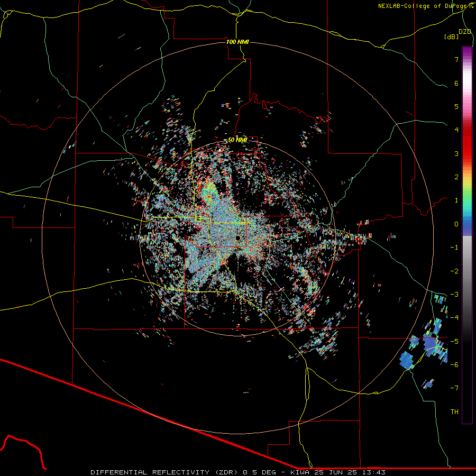The width and height of the screenshot is (476, 476).
Task: Click the colorbar label -6
Action: click(454, 365)
